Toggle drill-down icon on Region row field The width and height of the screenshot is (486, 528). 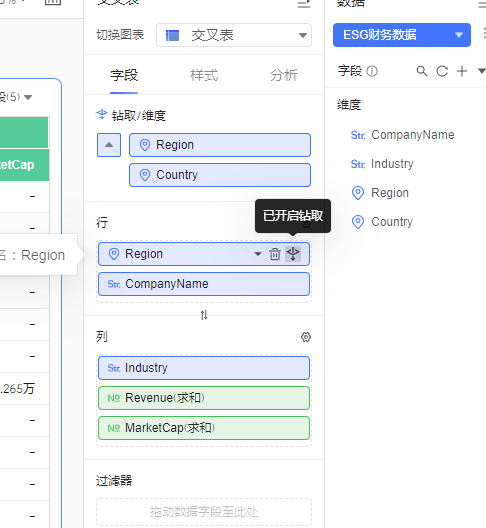(293, 254)
